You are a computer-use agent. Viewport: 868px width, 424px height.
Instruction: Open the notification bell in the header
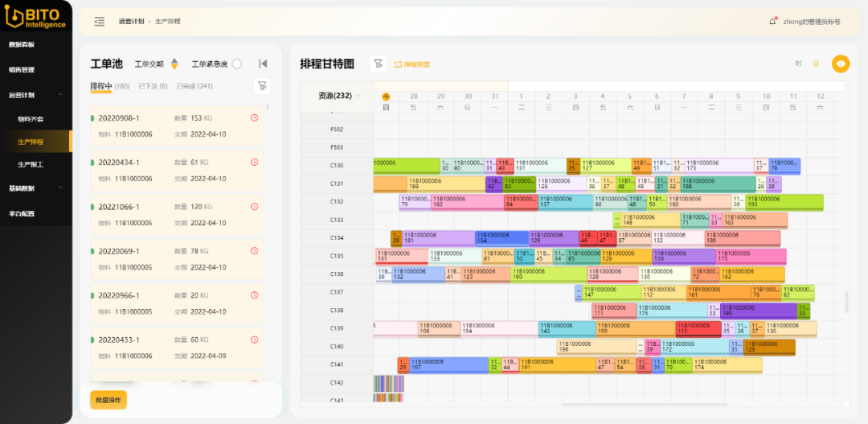click(x=773, y=22)
